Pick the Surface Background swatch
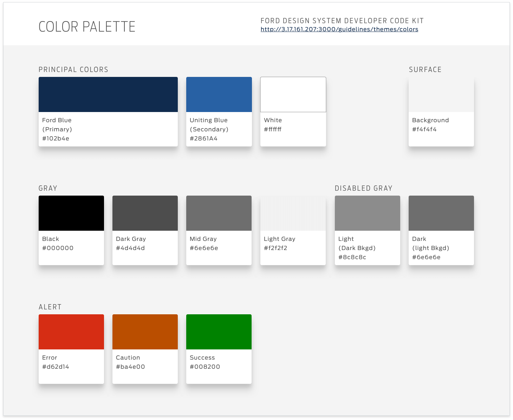 [441, 94]
